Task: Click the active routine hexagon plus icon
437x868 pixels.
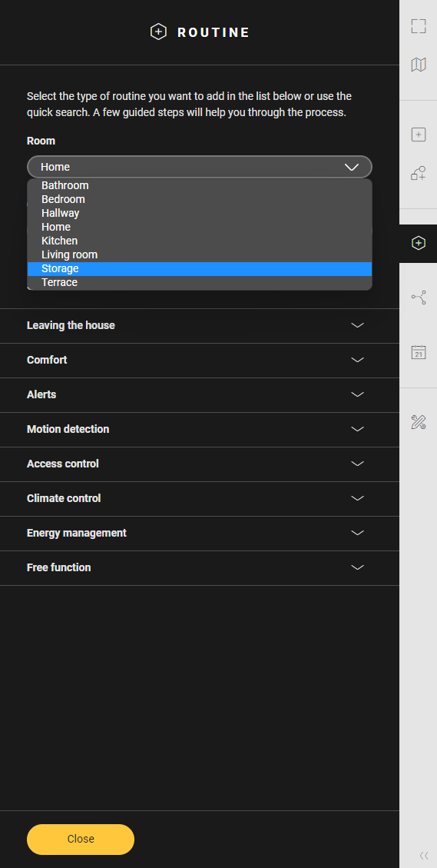Action: (x=419, y=243)
